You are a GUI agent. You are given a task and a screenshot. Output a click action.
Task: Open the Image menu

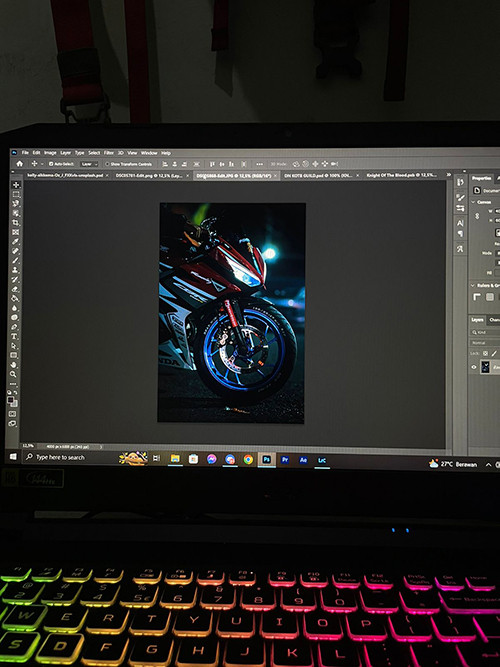[x=50, y=153]
